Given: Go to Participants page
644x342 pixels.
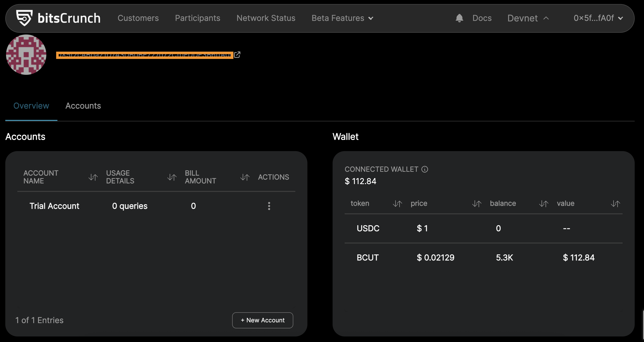Looking at the screenshot, I should 198,18.
